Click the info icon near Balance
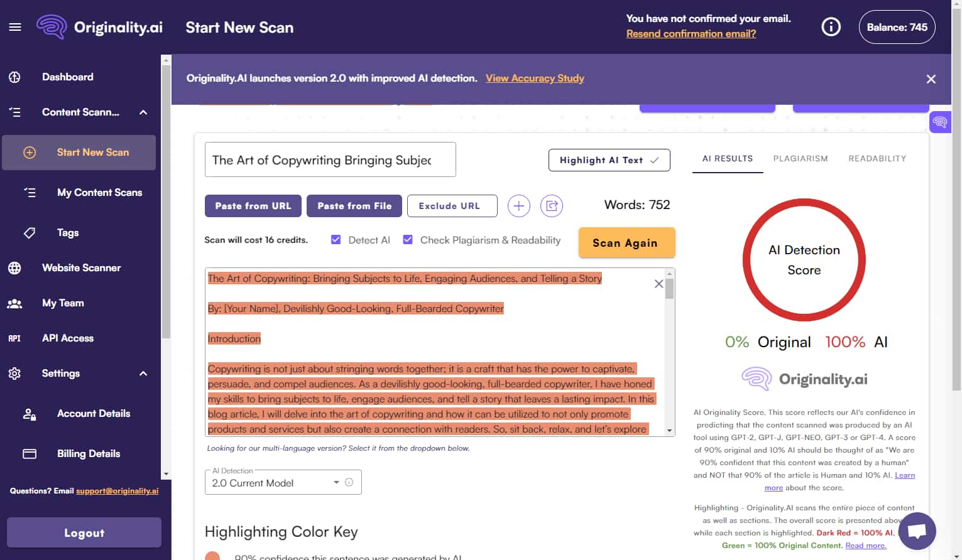The image size is (962, 560). pos(830,26)
